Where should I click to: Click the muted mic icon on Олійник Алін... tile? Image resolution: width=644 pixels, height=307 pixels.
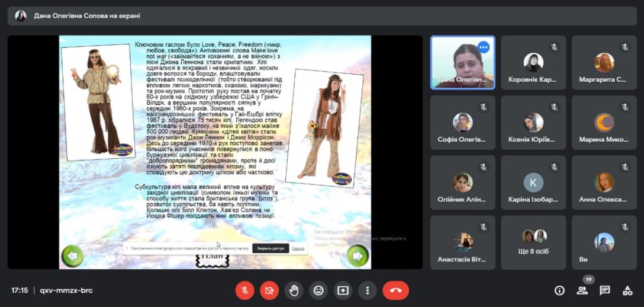point(484,167)
